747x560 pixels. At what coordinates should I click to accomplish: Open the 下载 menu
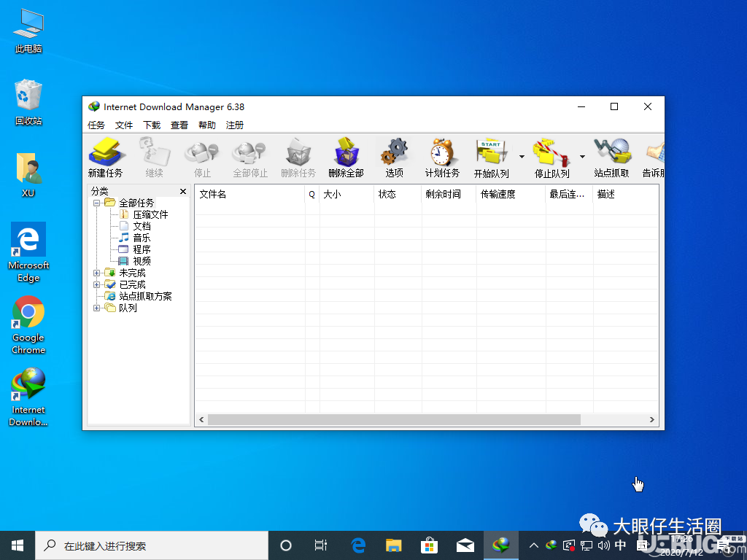[x=152, y=125]
